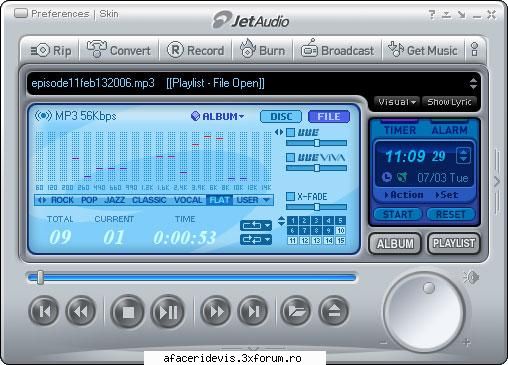
Task: Switch to FILE mode
Action: coord(329,116)
